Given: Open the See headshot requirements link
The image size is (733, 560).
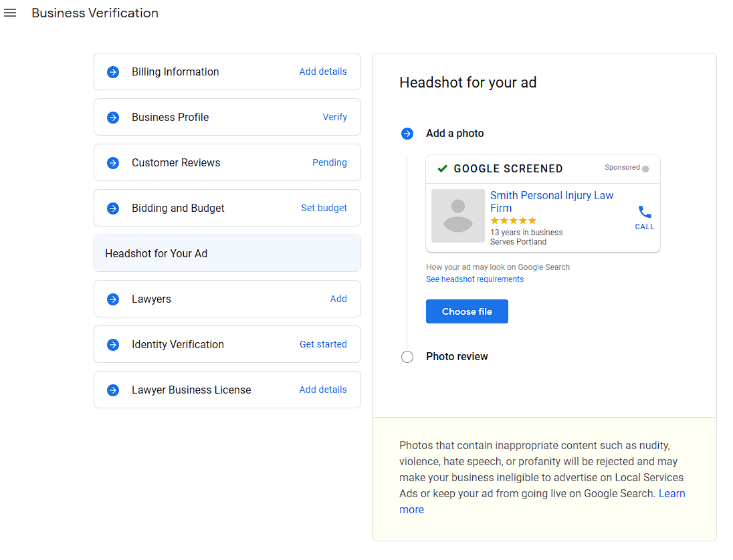Looking at the screenshot, I should click(475, 279).
